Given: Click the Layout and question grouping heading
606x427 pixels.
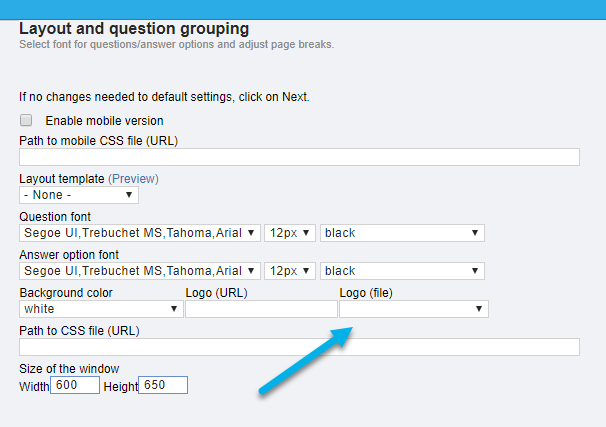Looking at the screenshot, I should point(134,29).
